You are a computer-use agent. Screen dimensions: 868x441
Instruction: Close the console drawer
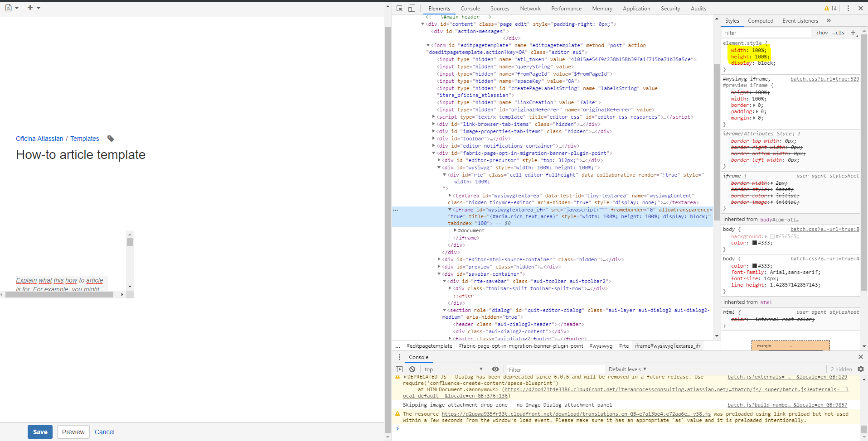[x=861, y=357]
